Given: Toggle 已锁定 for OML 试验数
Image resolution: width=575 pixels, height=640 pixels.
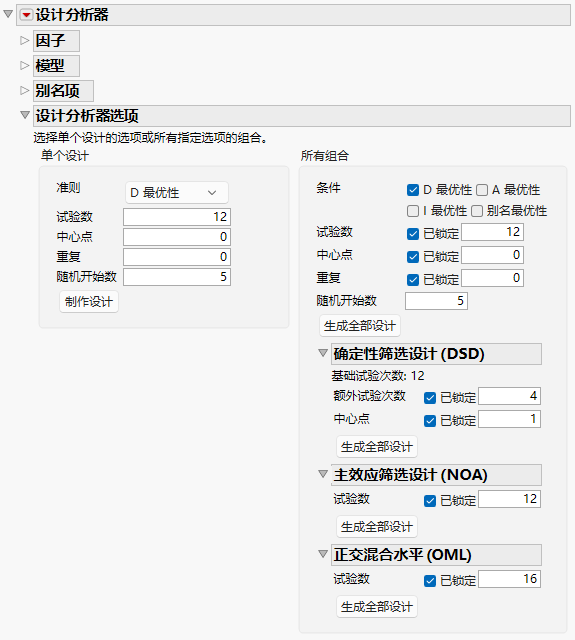Looking at the screenshot, I should pyautogui.click(x=430, y=581).
